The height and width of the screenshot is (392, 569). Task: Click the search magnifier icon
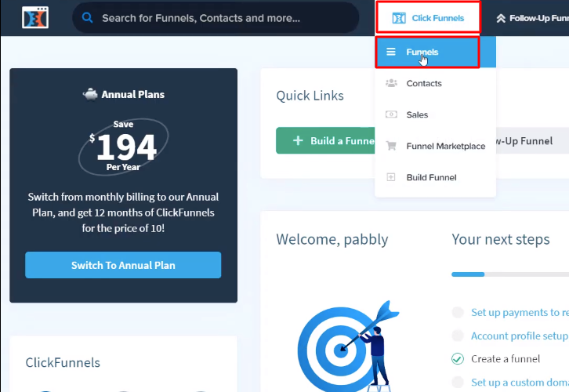[x=87, y=17]
